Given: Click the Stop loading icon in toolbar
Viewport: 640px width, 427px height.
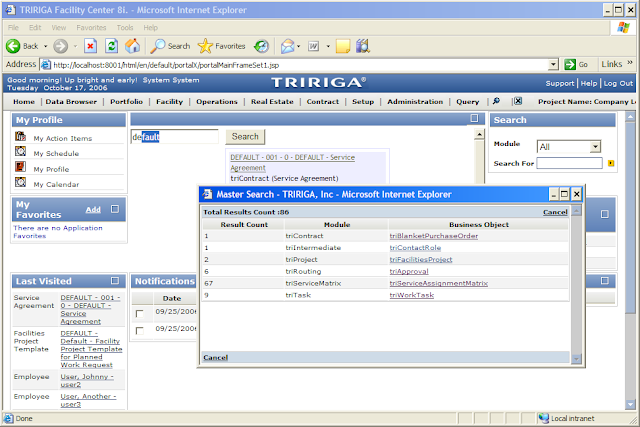Looking at the screenshot, I should [x=90, y=45].
